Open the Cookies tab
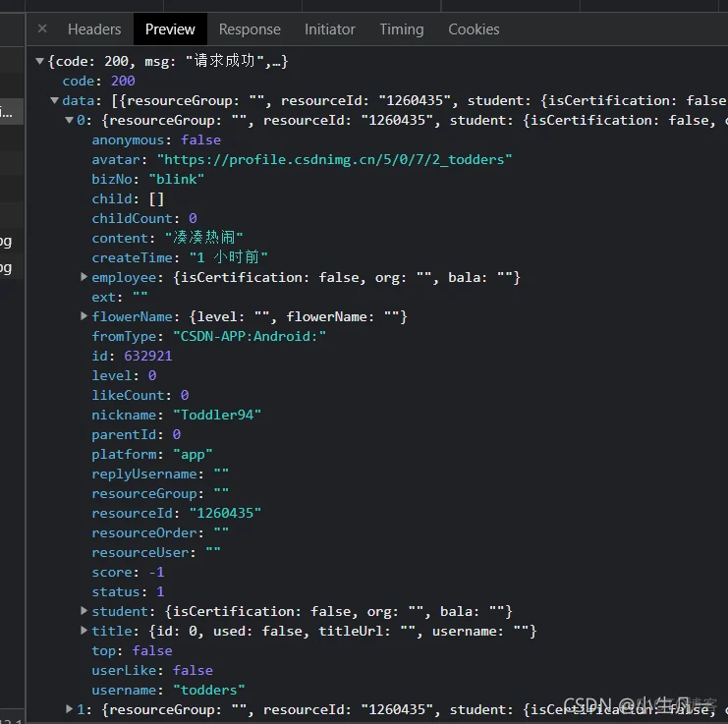The image size is (728, 724). pos(474,29)
